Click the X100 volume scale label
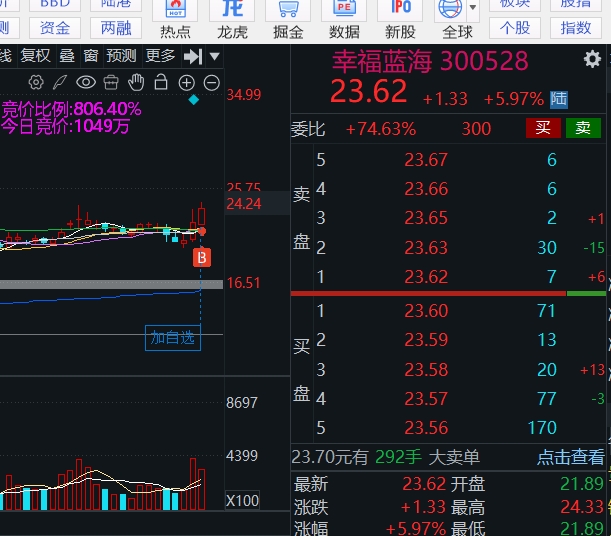The image size is (611, 536). click(242, 501)
